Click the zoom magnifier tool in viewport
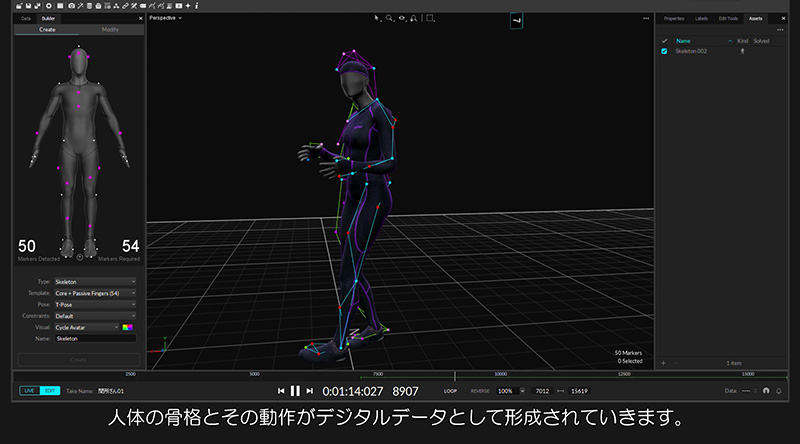 coord(389,18)
